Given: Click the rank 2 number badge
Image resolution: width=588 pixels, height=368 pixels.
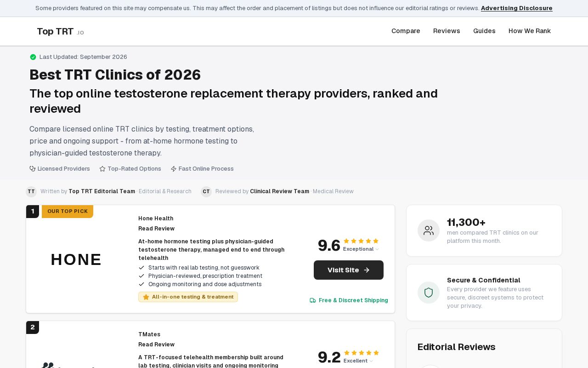Looking at the screenshot, I should point(33,328).
